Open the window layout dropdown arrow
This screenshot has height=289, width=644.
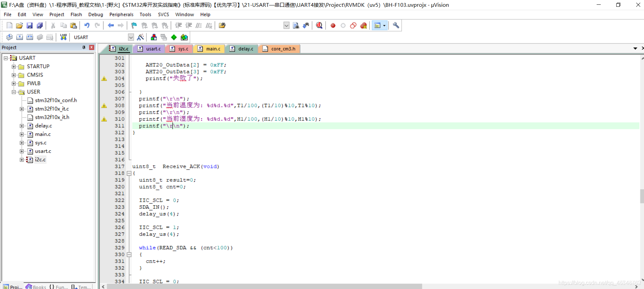click(384, 25)
